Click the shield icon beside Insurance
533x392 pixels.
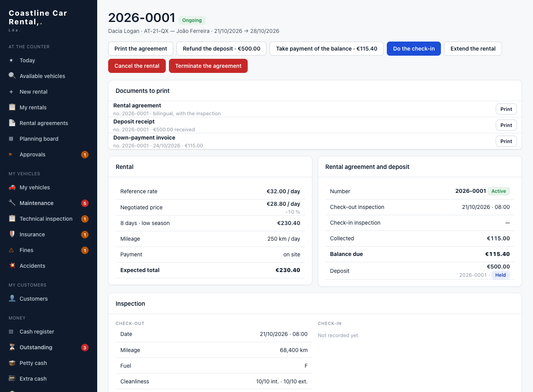pos(12,234)
